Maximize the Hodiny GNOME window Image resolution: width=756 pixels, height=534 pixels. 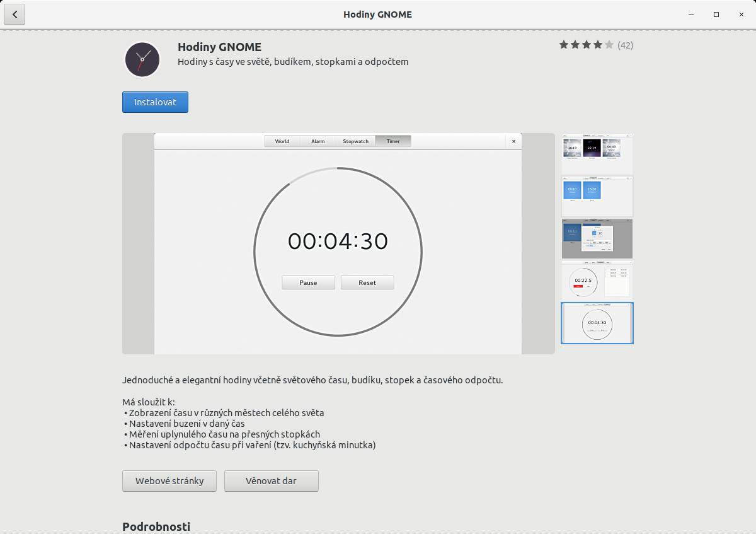[x=716, y=15]
